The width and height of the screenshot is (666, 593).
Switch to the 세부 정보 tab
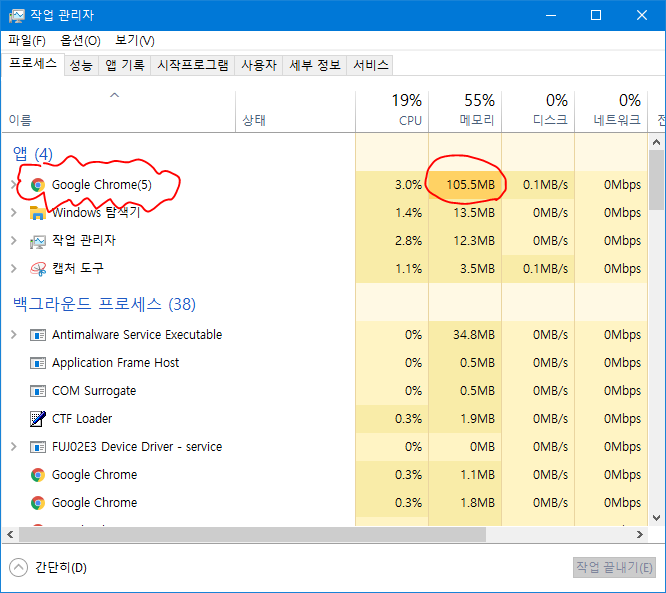click(x=315, y=65)
